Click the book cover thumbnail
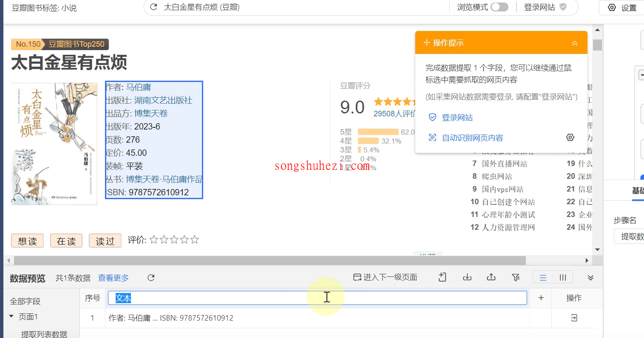 [54, 144]
